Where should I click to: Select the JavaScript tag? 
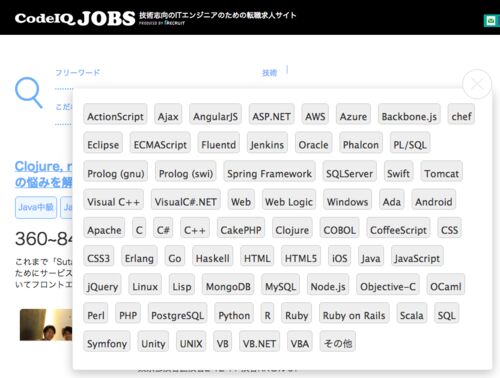point(417,256)
